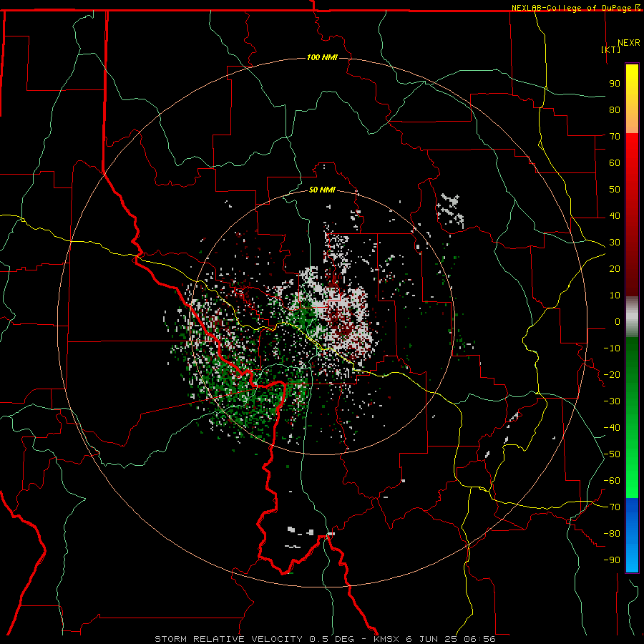Click the positive 90 value on velocity scale
Image resolution: width=644 pixels, height=644 pixels.
pos(615,84)
